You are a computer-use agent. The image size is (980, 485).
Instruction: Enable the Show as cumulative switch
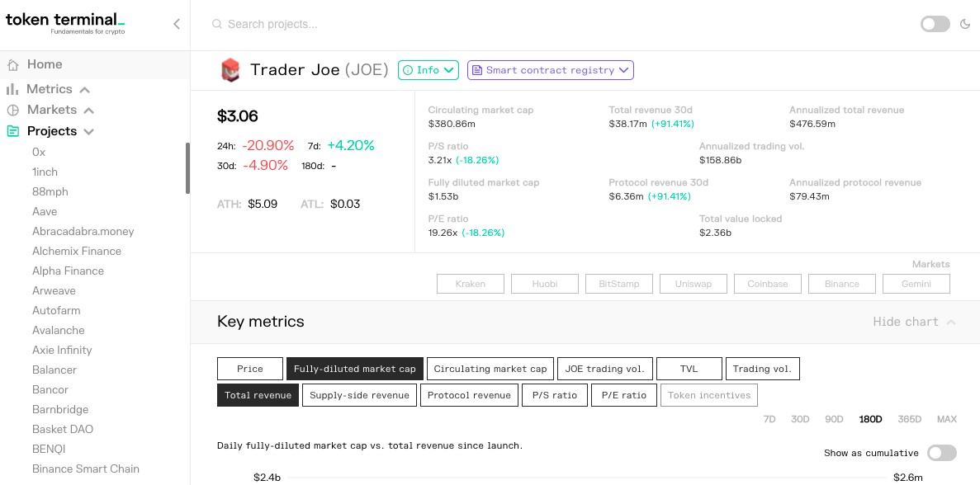(x=942, y=453)
